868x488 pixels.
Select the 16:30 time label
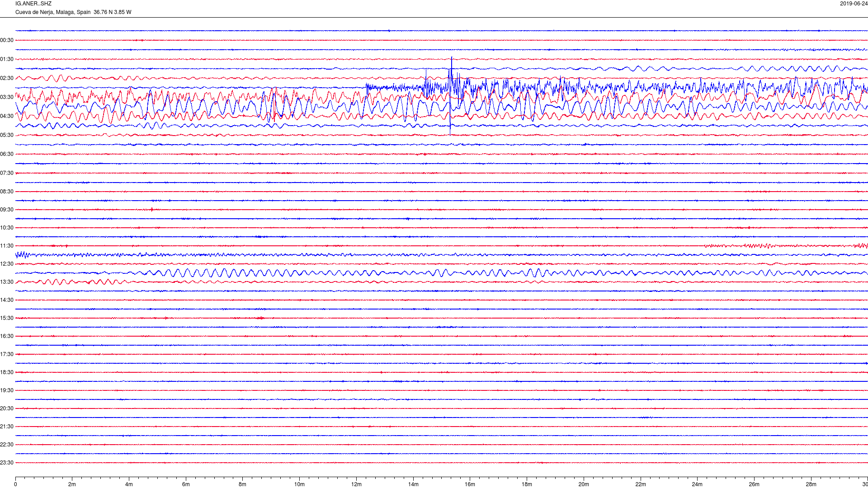click(7, 336)
